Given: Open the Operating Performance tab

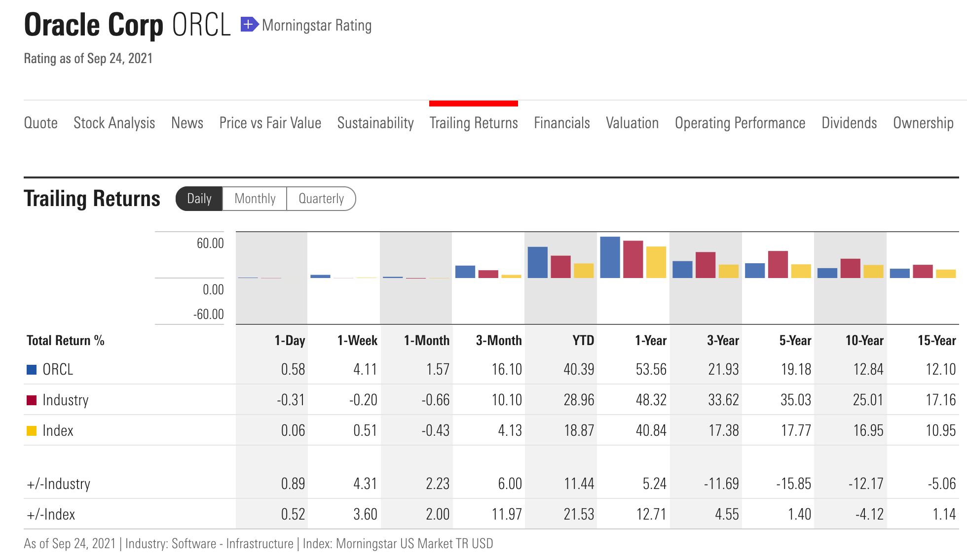Looking at the screenshot, I should click(x=740, y=123).
